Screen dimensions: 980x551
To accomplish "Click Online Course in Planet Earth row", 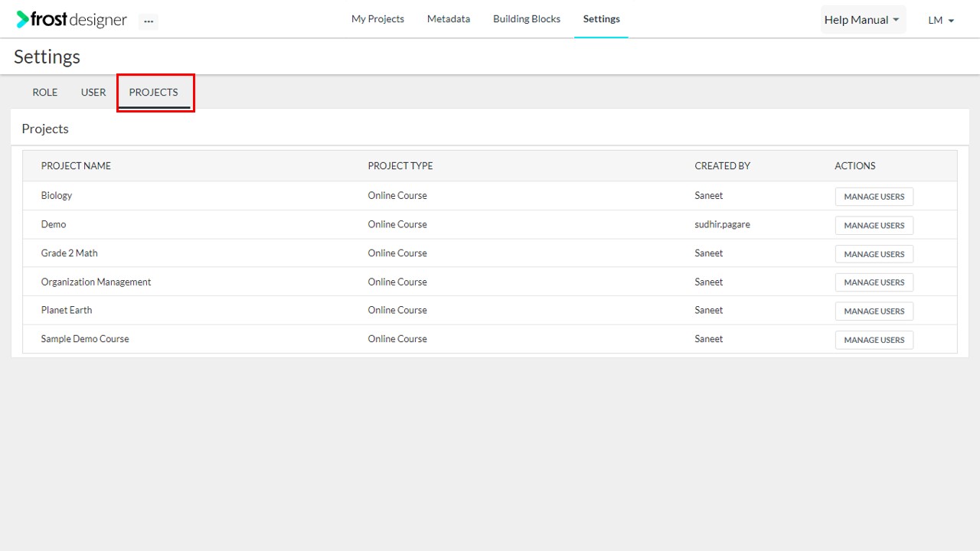I will pyautogui.click(x=397, y=310).
